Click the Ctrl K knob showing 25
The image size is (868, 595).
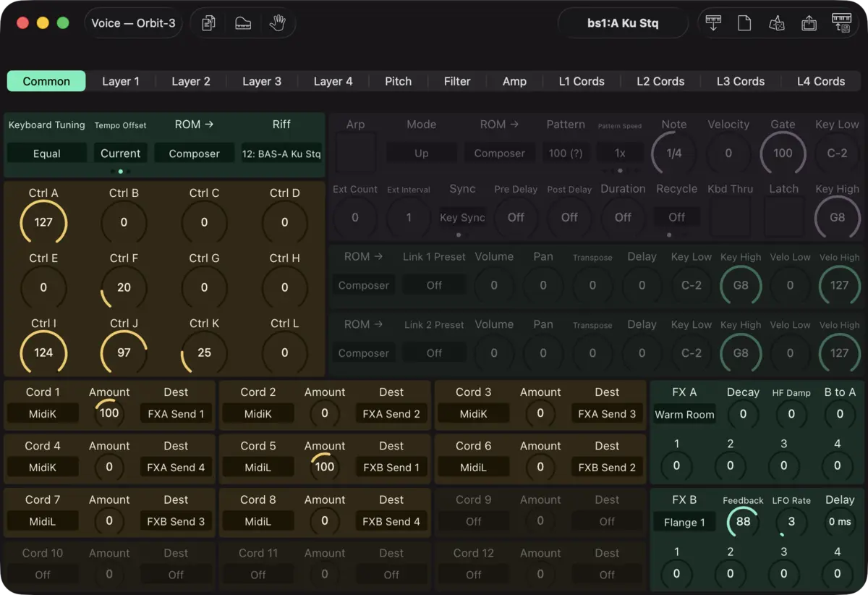pyautogui.click(x=204, y=353)
